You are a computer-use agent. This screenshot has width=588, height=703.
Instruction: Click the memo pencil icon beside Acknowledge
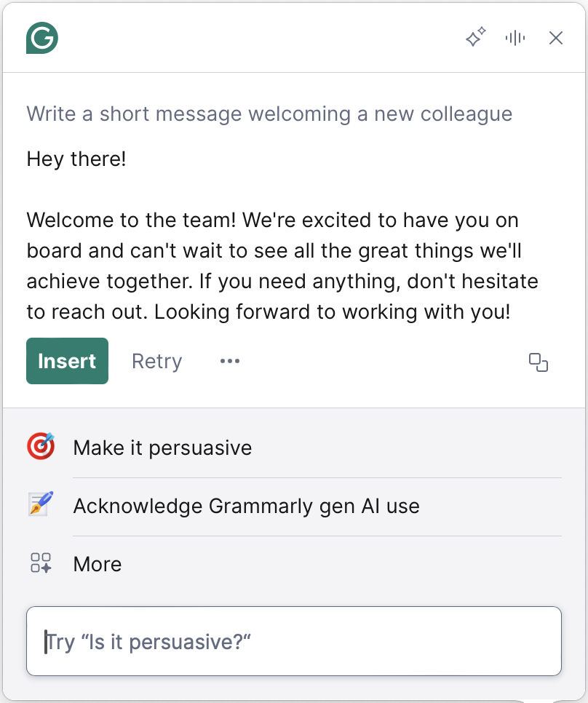pos(41,506)
